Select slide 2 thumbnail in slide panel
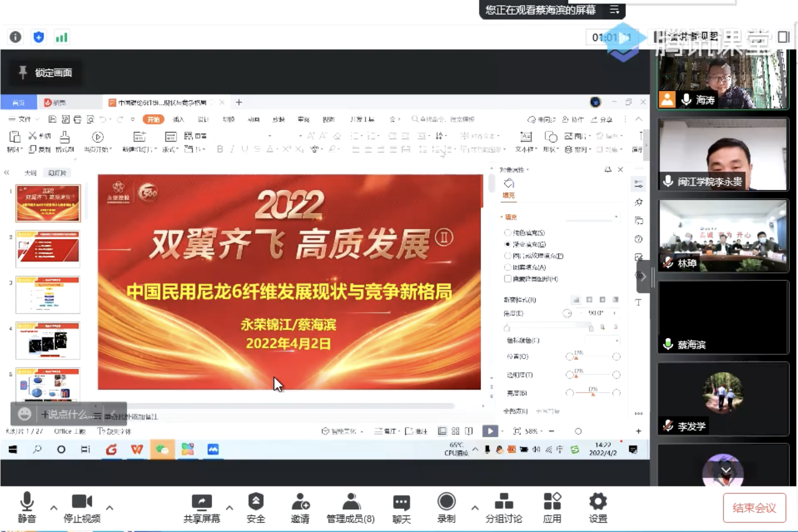The height and width of the screenshot is (532, 798). (x=48, y=249)
